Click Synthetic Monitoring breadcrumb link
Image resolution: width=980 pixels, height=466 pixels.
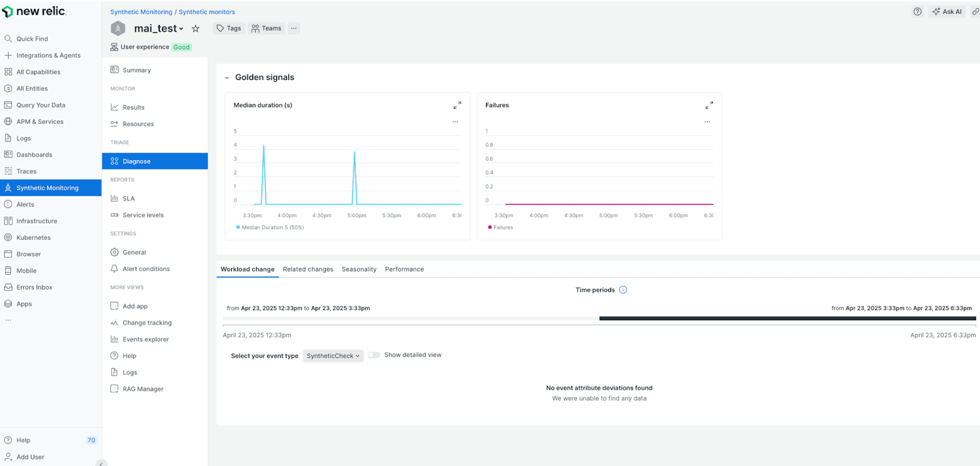point(141,12)
